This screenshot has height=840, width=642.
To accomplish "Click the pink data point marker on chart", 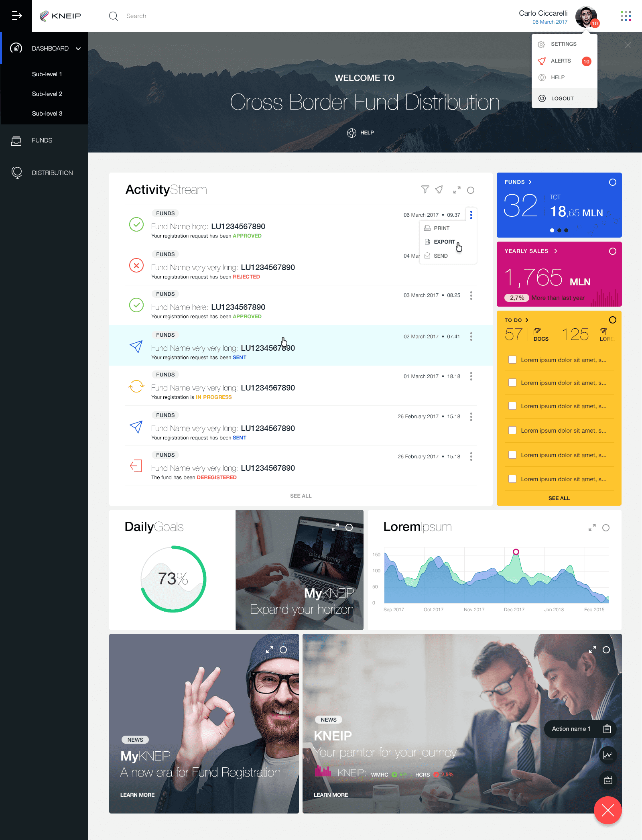I will 516,552.
